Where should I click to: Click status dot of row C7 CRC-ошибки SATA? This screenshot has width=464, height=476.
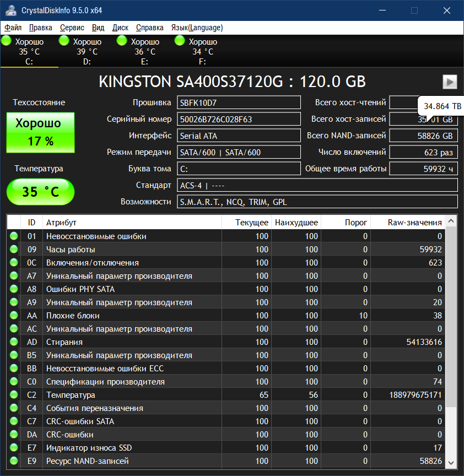point(14,421)
